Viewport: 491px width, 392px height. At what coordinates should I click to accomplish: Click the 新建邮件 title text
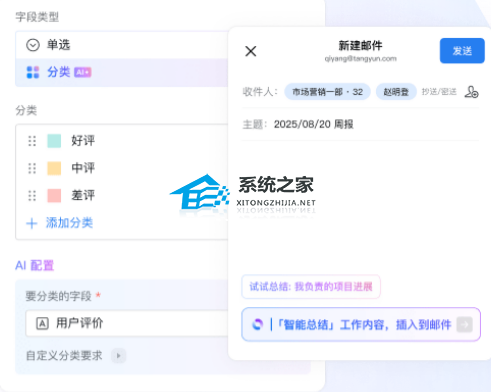coord(360,46)
